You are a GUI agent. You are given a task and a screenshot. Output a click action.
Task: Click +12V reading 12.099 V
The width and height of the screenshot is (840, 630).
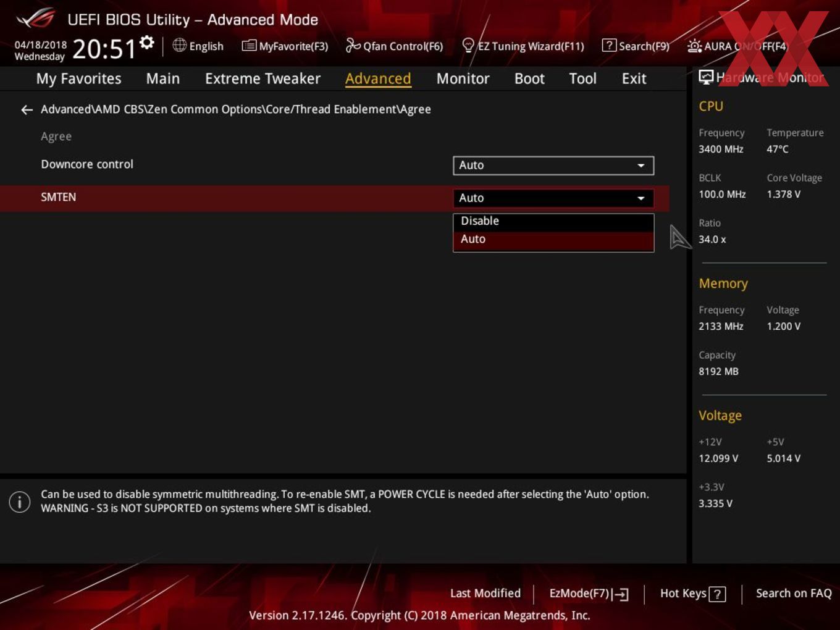(x=718, y=458)
